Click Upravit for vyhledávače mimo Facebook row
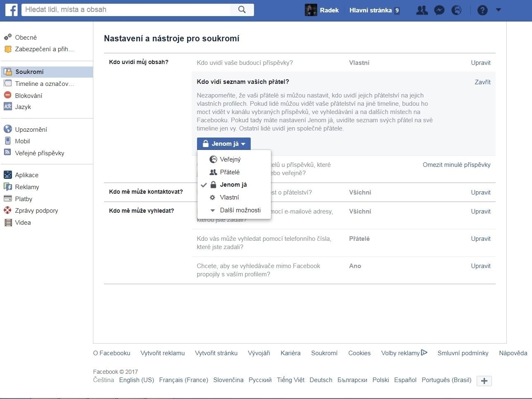This screenshot has height=399, width=532. 481,266
